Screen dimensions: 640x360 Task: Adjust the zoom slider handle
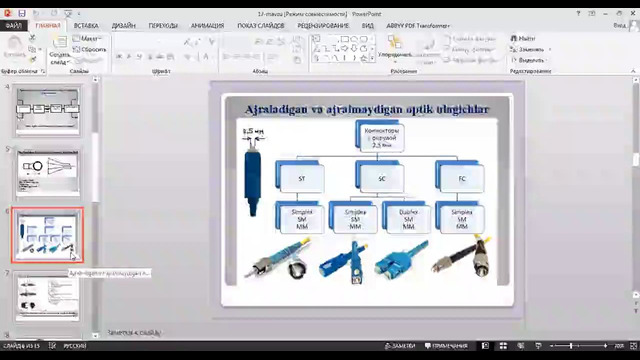[x=571, y=346]
